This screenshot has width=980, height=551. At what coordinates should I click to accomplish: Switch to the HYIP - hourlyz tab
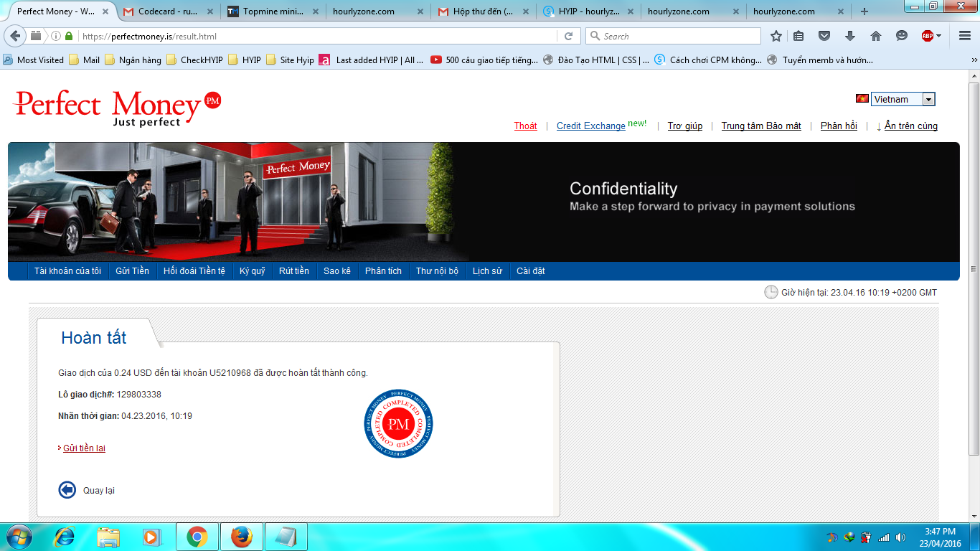coord(588,11)
